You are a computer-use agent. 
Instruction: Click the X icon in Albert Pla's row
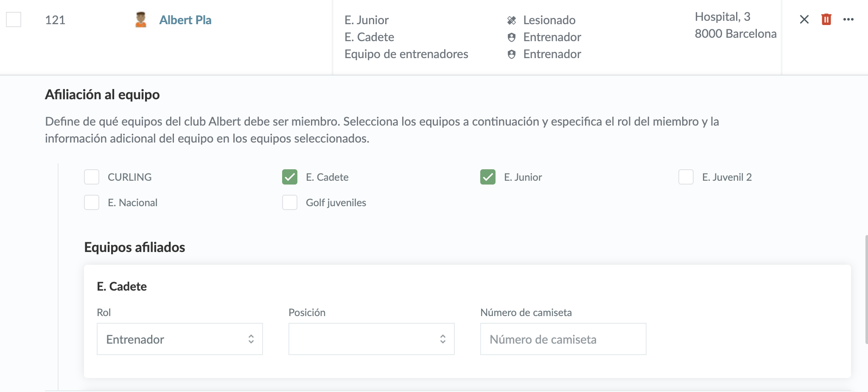pos(804,20)
